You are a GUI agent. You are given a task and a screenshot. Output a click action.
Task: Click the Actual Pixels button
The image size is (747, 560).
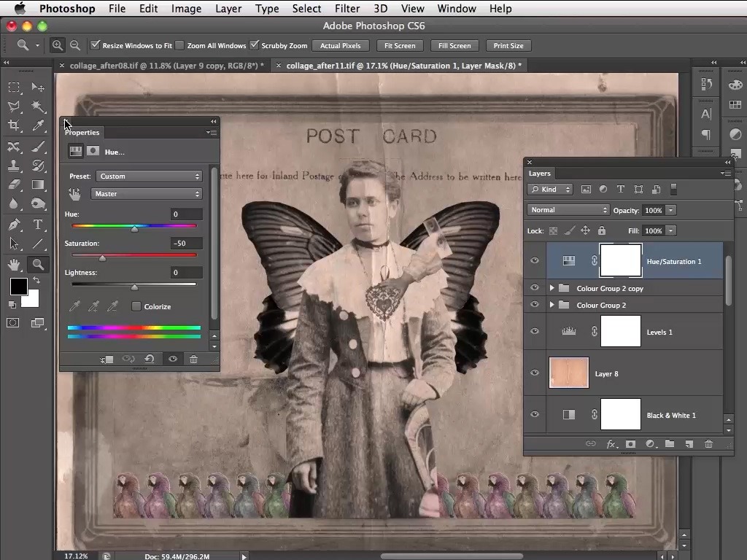pos(341,45)
